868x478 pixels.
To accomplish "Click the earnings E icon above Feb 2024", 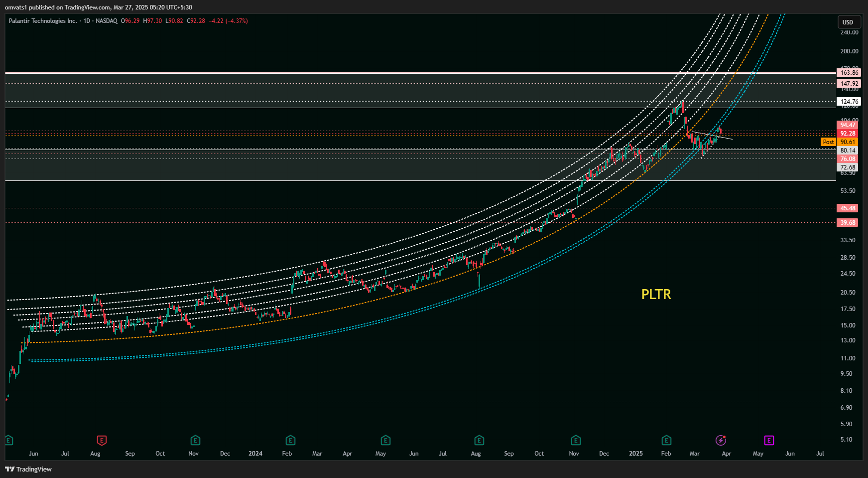I will tap(290, 440).
